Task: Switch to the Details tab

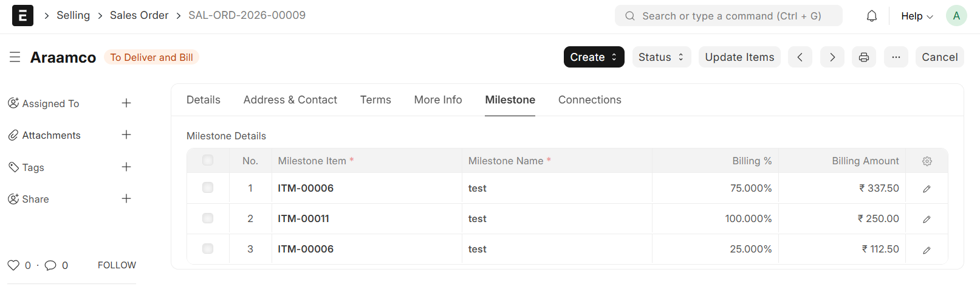Action: pos(203,100)
